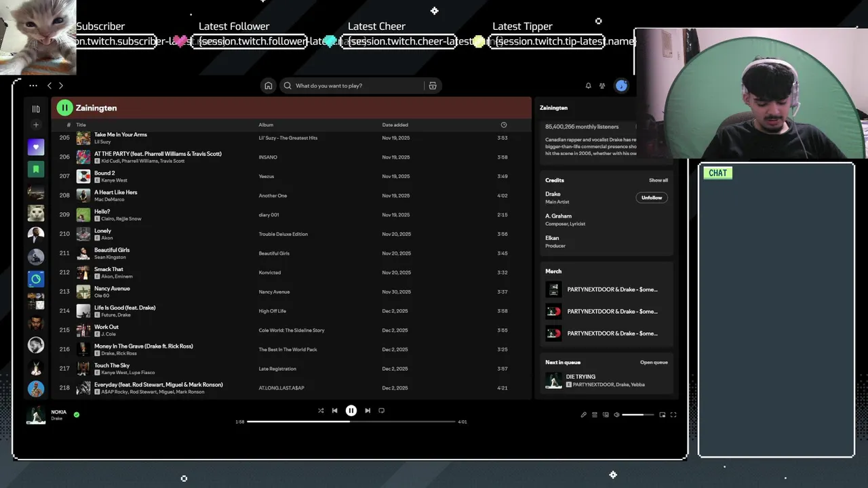Open the lyrics mic icon
The image size is (868, 488).
click(583, 415)
